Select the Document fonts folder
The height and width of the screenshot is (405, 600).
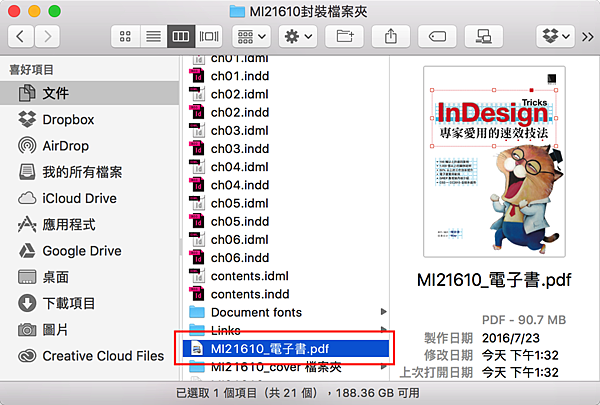coord(285,312)
